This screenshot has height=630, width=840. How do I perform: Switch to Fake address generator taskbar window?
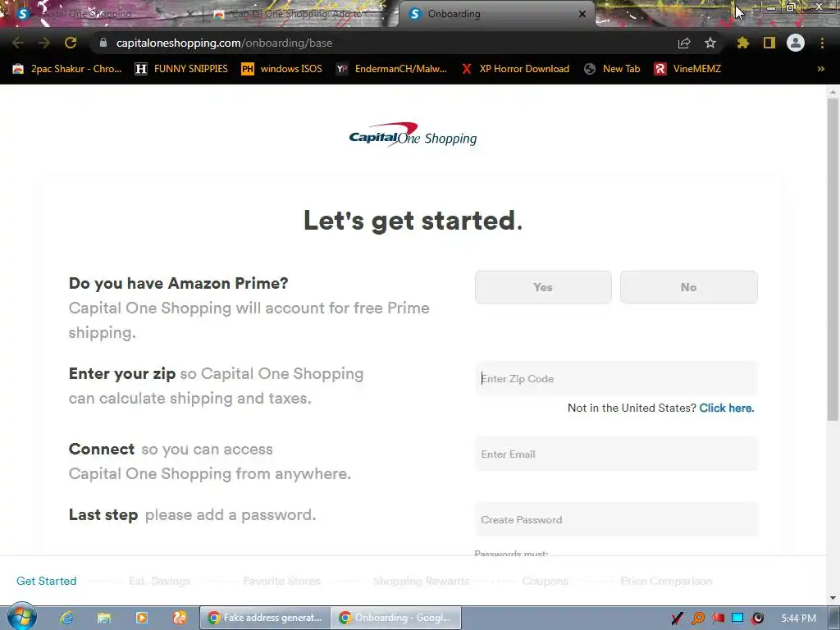click(x=265, y=618)
